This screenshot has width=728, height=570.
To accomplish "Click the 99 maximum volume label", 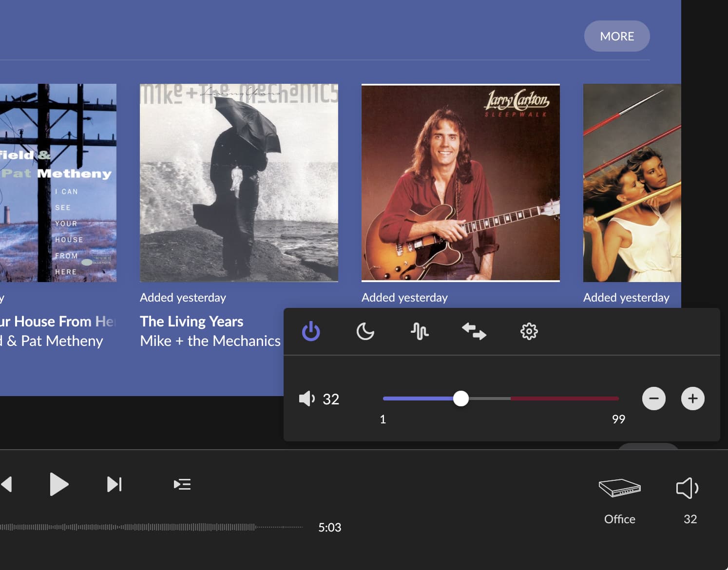I will coord(618,419).
